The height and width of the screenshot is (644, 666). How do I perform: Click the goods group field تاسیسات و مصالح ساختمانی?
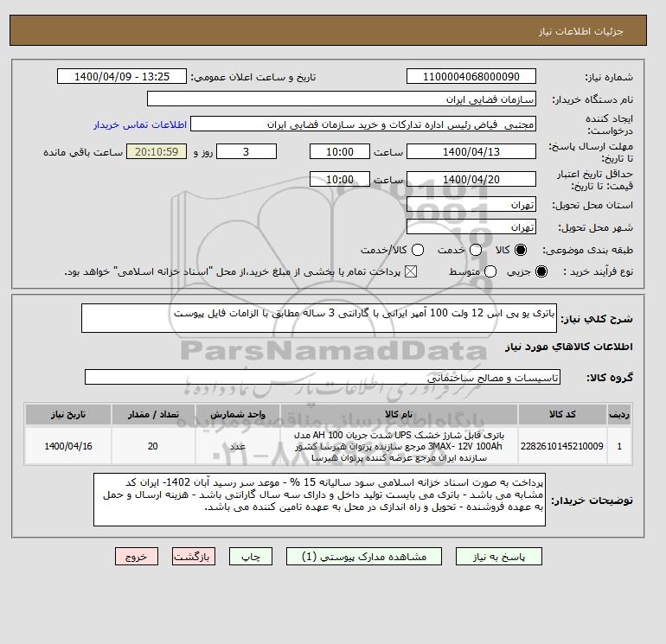point(323,377)
